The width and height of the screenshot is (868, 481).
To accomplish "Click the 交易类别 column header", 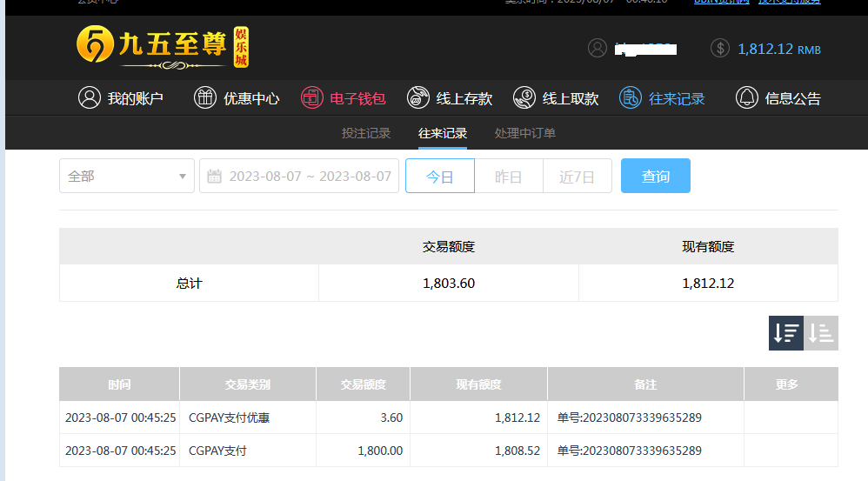I will coord(248,384).
